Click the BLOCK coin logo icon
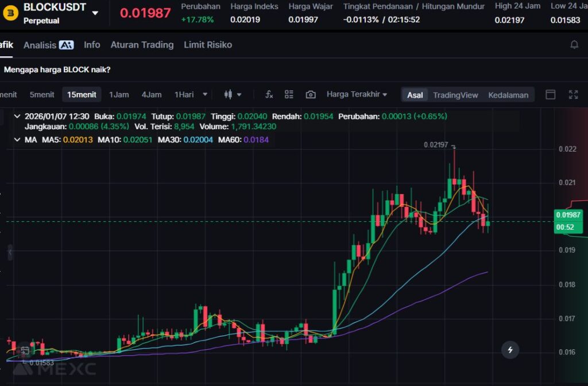This screenshot has height=386, width=588. pos(10,11)
